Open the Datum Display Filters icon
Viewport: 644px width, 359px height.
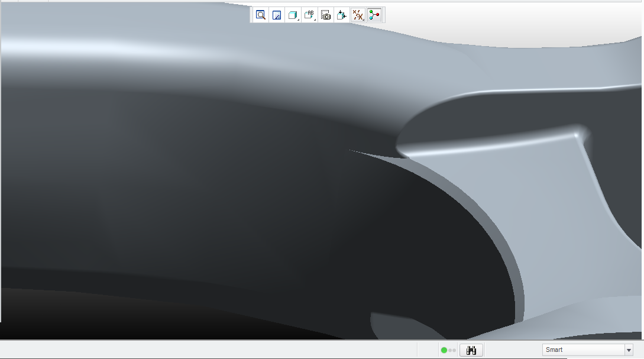click(x=358, y=15)
